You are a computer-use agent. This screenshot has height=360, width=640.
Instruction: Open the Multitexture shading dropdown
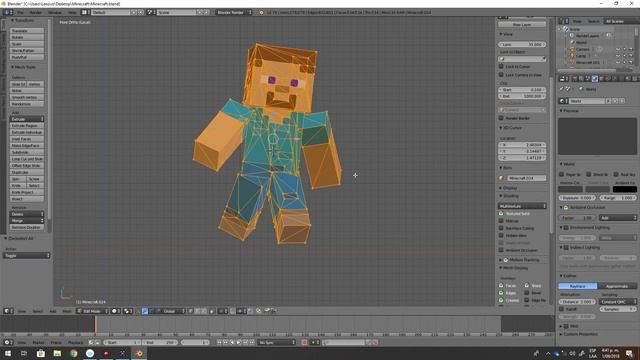coord(522,206)
